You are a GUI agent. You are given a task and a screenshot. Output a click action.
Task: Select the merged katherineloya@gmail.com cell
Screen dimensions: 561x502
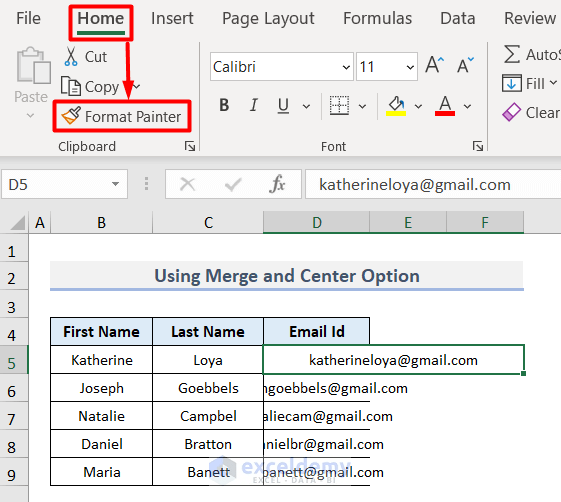(394, 360)
